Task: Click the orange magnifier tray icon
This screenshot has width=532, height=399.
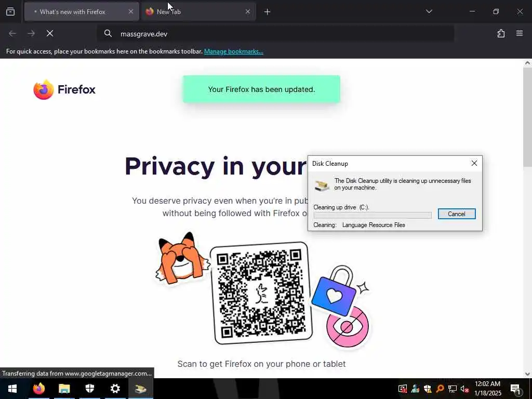Action: coord(440,389)
